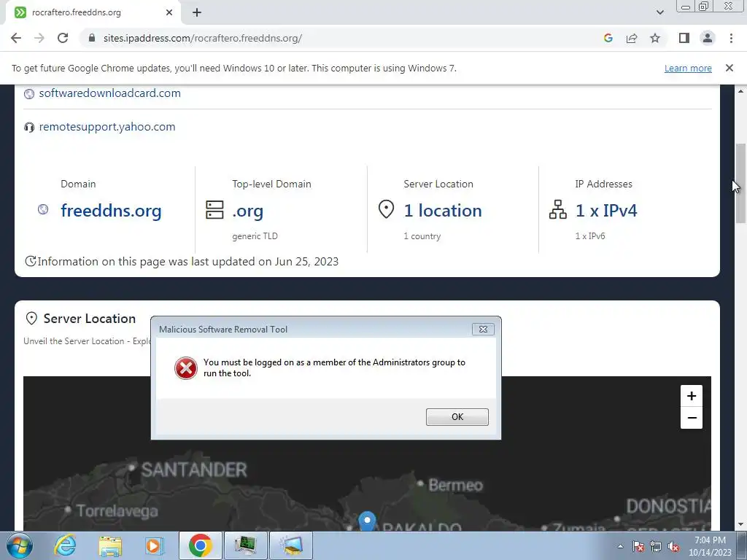Image resolution: width=747 pixels, height=560 pixels.
Task: Click the red error icon in the dialog
Action: coord(186,368)
